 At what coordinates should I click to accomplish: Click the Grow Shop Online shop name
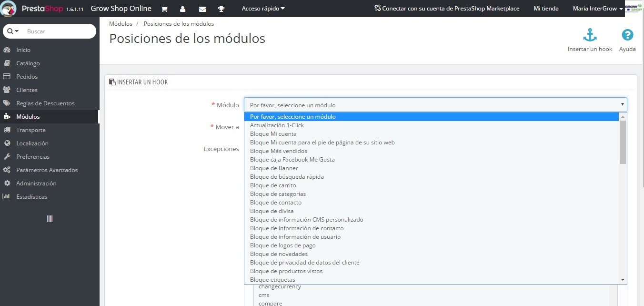(121, 9)
